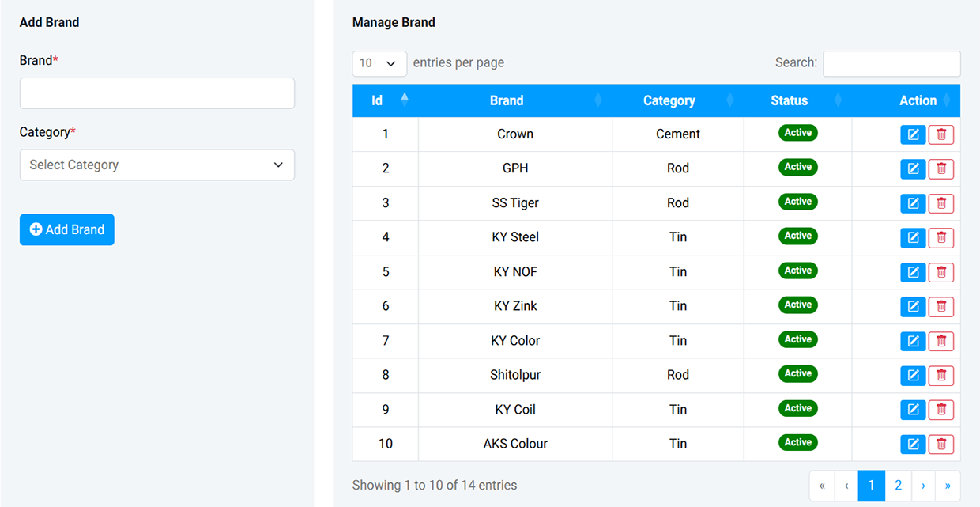
Task: Go to next page arrow
Action: 923,486
